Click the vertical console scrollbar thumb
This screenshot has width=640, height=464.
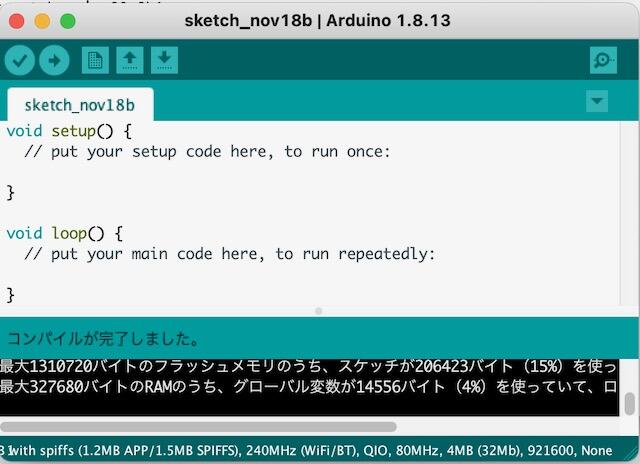click(x=630, y=403)
